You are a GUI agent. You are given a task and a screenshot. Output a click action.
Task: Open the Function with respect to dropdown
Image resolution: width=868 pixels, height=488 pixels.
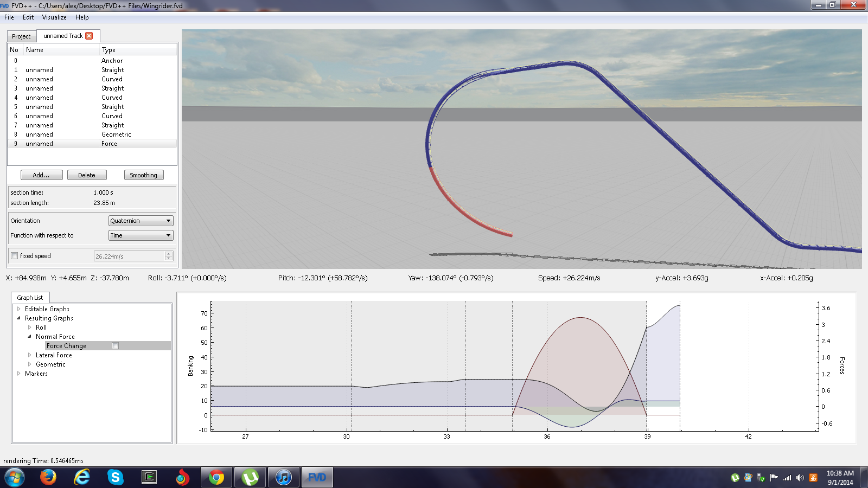click(141, 235)
